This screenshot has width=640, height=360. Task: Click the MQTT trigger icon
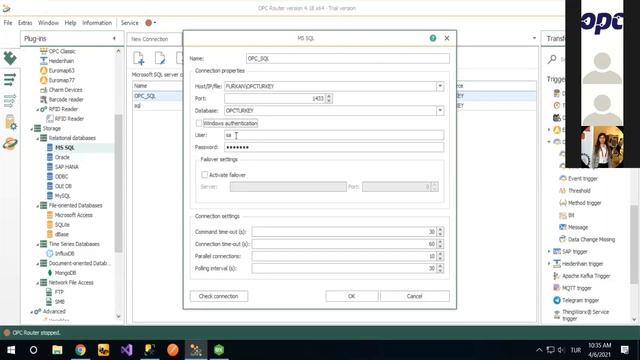(557, 288)
